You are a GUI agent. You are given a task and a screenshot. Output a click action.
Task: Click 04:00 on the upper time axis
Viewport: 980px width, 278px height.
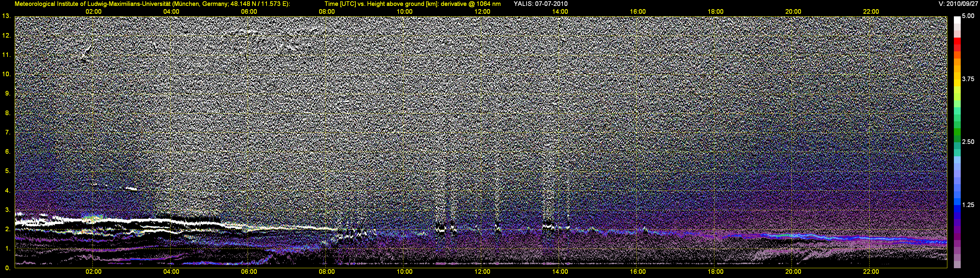click(x=171, y=11)
